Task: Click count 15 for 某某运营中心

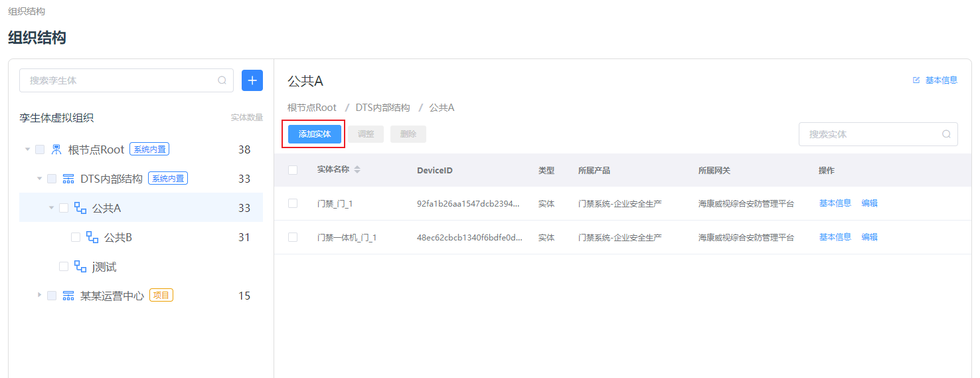Action: coord(244,296)
